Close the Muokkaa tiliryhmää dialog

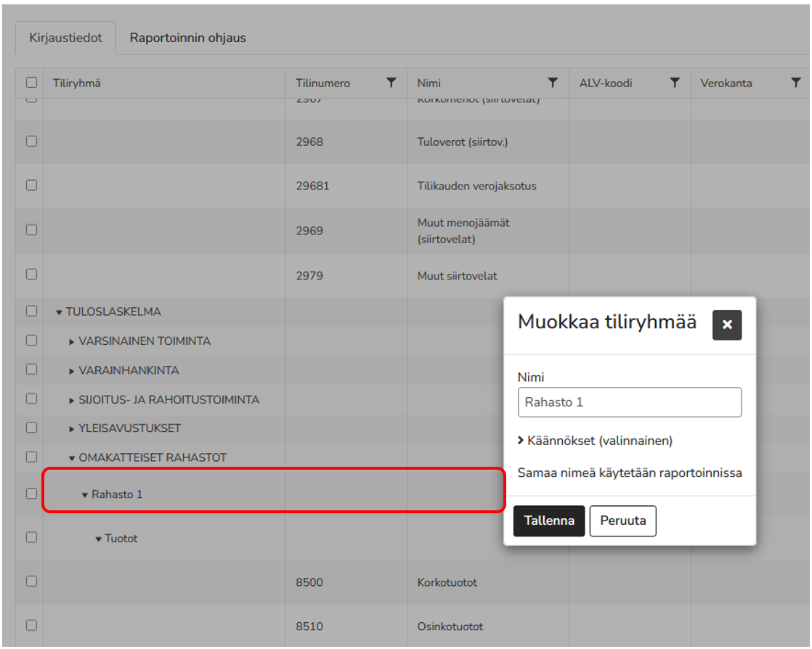tap(726, 325)
